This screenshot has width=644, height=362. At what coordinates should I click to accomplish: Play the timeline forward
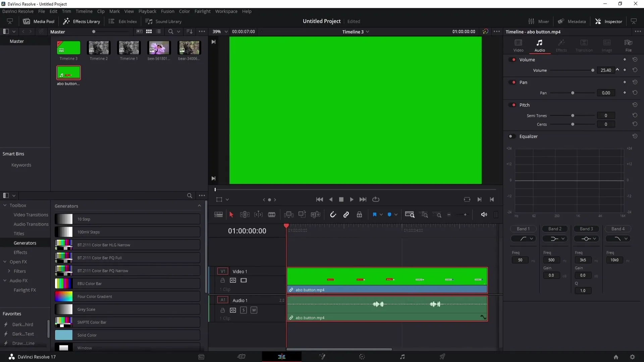[x=352, y=199]
